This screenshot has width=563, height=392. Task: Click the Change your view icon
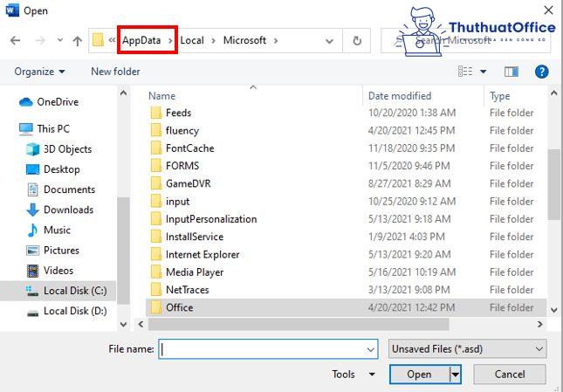(x=465, y=71)
